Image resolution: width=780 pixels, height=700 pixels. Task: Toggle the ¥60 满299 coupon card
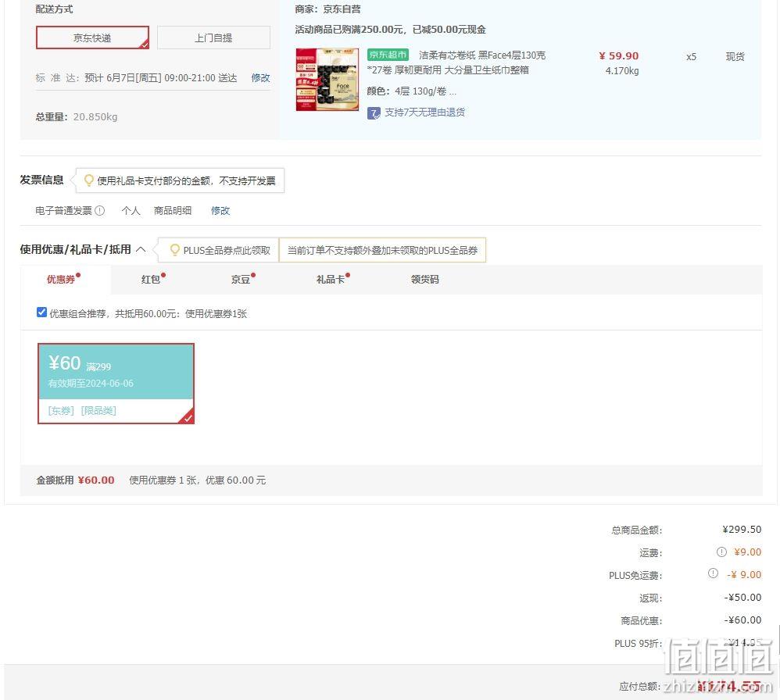(116, 384)
